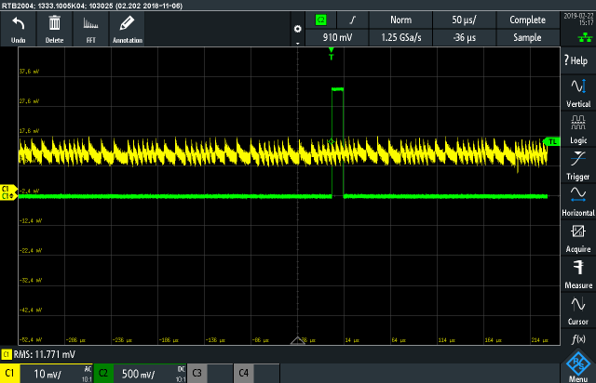The image size is (596, 383).
Task: Change the Sample acquisition mode
Action: (528, 37)
